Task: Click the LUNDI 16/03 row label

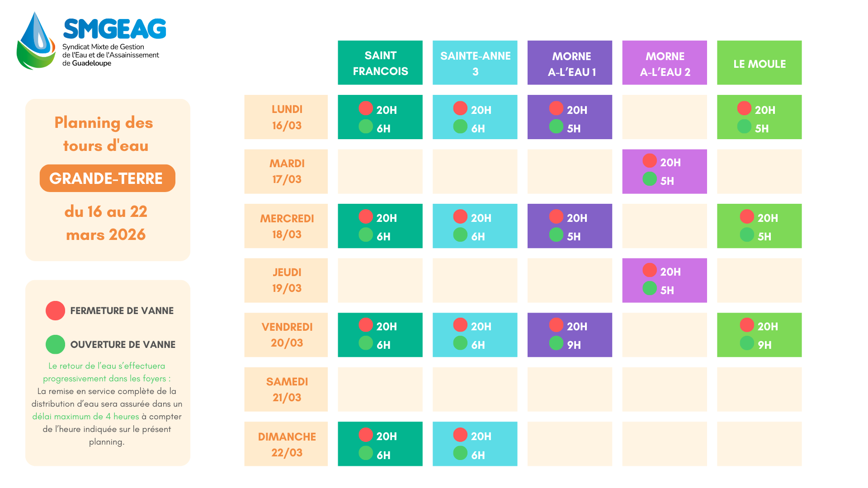Action: click(286, 117)
